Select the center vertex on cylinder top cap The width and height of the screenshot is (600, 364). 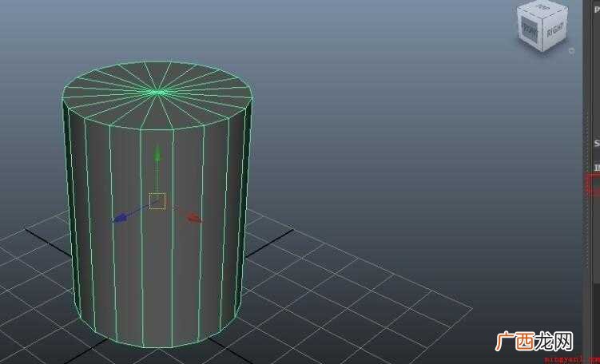click(156, 92)
